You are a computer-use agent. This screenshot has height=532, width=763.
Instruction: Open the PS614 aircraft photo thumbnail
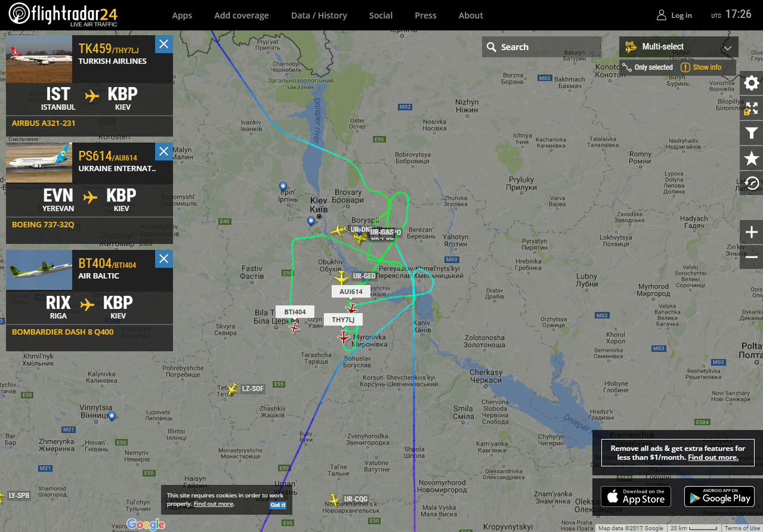click(39, 163)
